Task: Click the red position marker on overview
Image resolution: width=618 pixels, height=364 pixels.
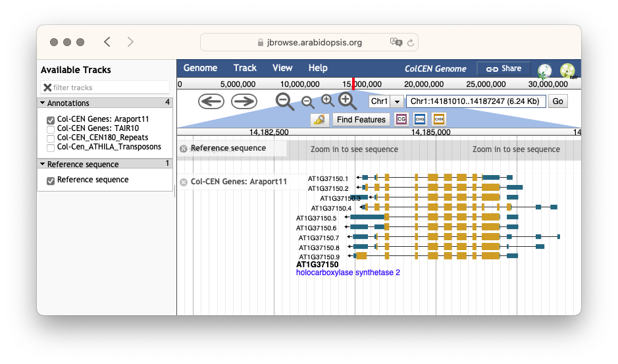Action: 353,84
